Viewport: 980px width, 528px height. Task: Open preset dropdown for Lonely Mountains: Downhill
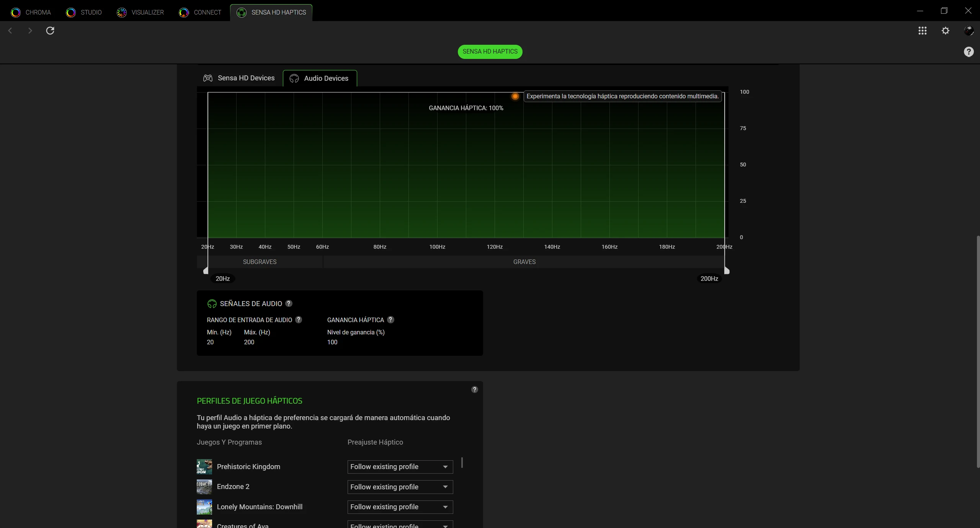[x=400, y=507]
